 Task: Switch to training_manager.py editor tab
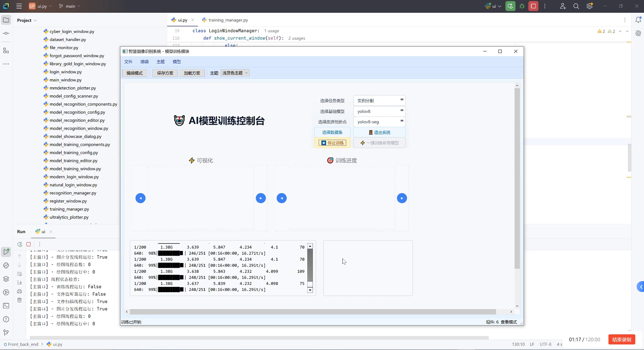225,20
